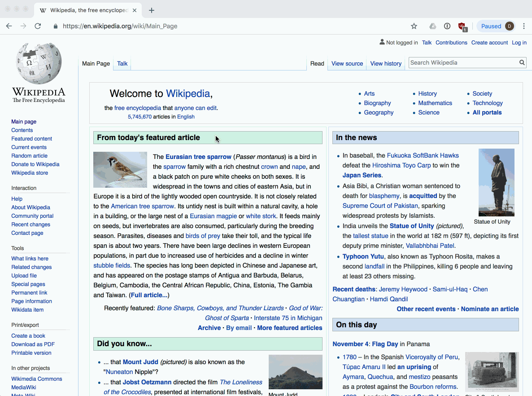Close the Wikipedia browser tab
Image resolution: width=532 pixels, height=396 pixels.
[x=135, y=10]
